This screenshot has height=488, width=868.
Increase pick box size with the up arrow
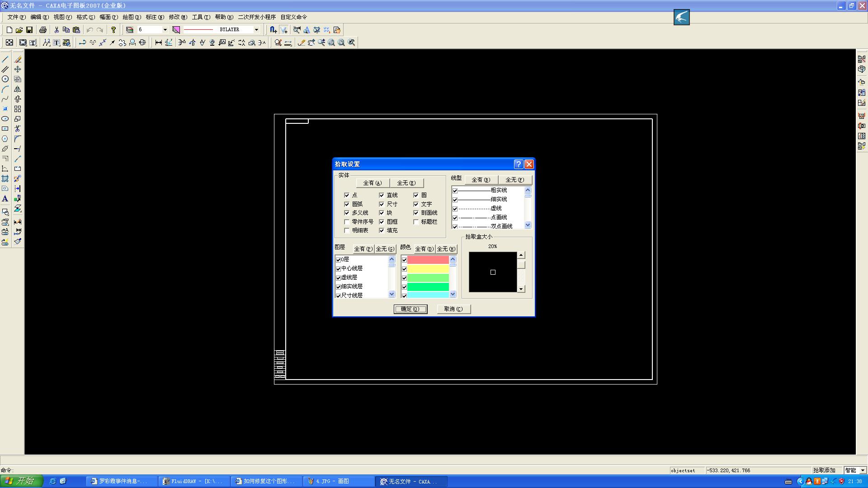click(521, 255)
